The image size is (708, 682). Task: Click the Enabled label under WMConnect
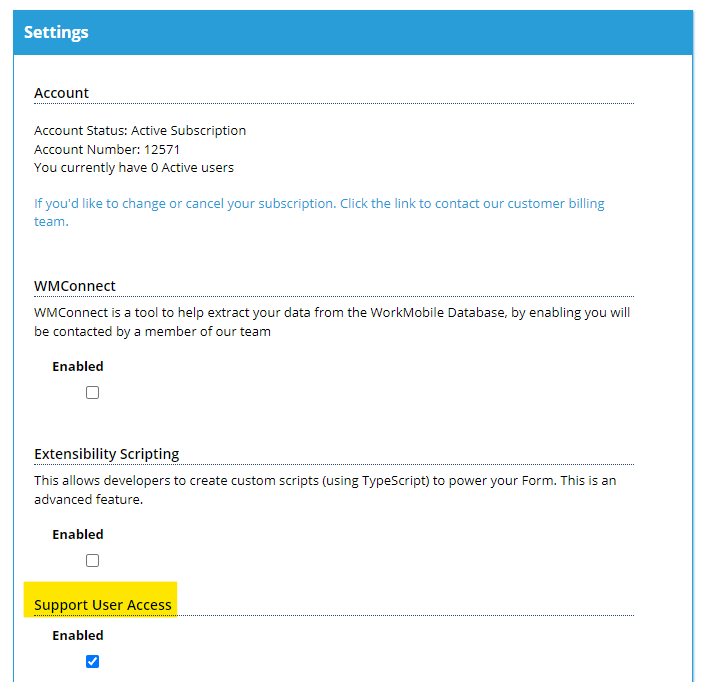coord(78,366)
